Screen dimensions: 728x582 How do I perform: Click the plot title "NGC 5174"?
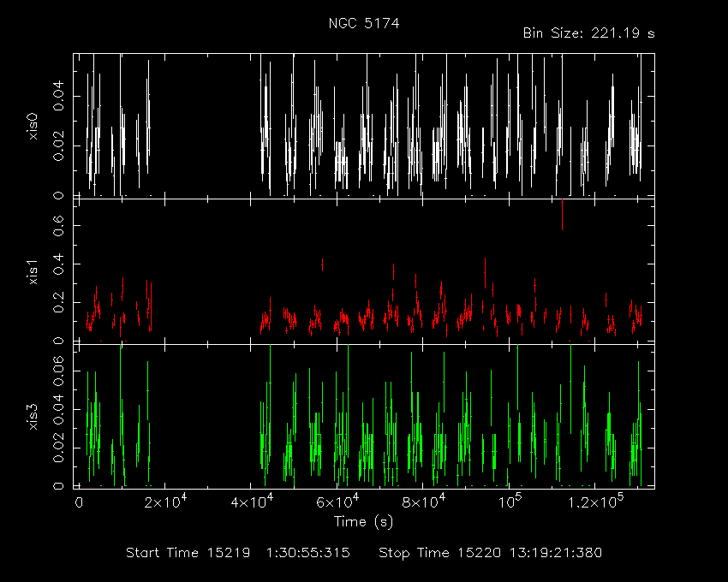(363, 23)
